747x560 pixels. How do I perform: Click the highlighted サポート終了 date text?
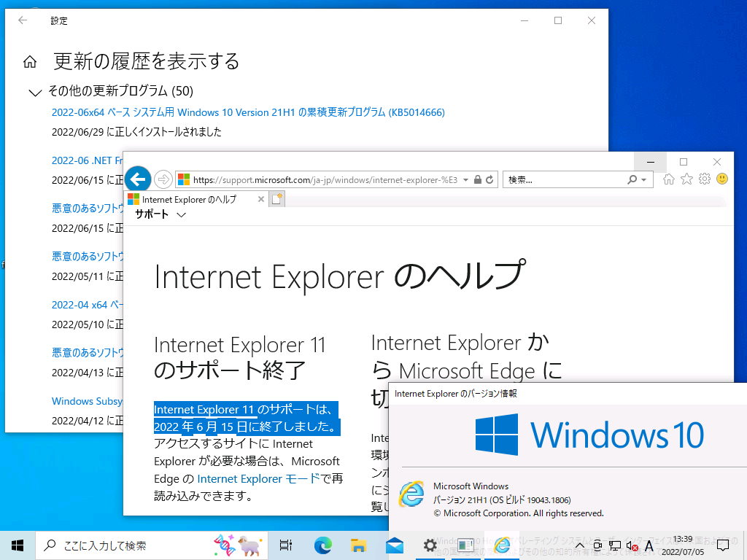click(247, 418)
